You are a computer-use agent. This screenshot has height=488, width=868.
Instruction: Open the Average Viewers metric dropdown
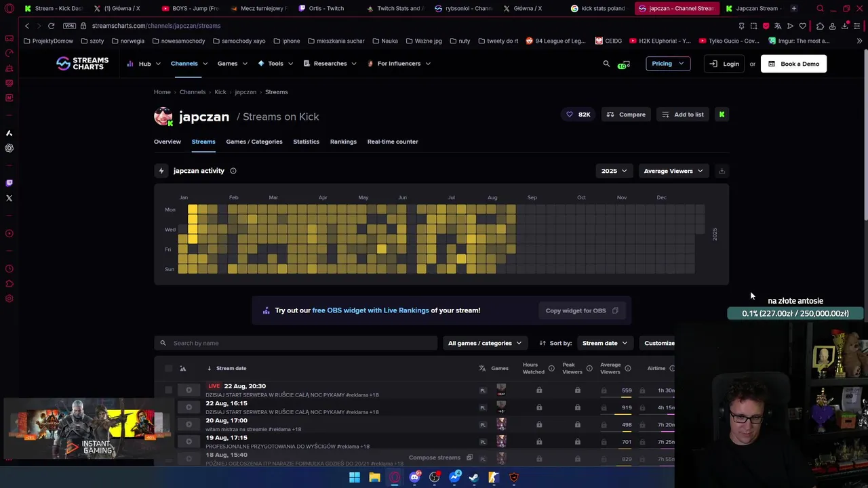tap(673, 171)
